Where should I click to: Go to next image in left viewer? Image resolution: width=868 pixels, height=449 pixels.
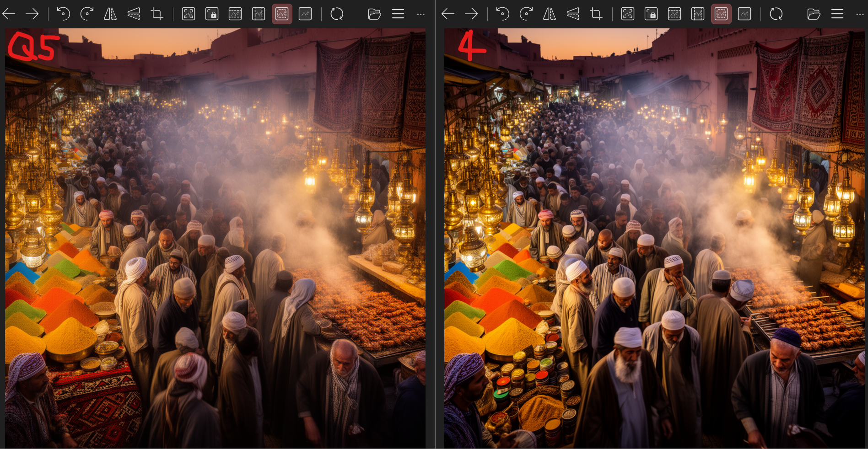[32, 14]
